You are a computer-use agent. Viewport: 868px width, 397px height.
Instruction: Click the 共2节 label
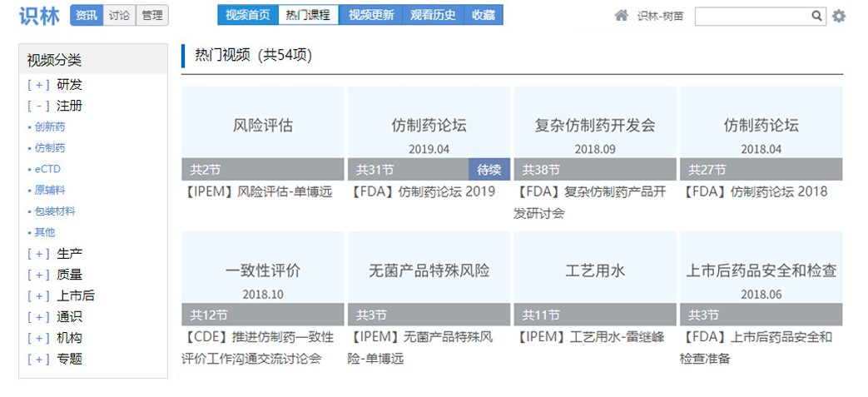coord(206,170)
